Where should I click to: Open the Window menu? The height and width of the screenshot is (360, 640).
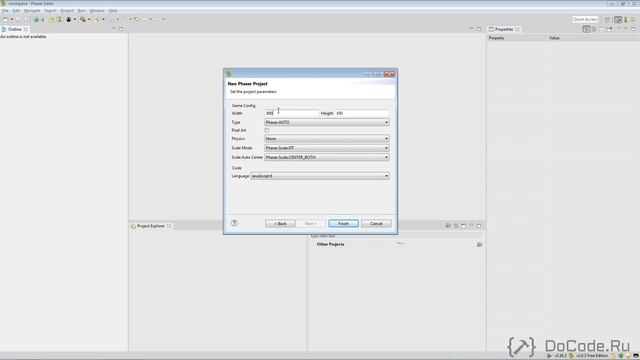tap(97, 11)
